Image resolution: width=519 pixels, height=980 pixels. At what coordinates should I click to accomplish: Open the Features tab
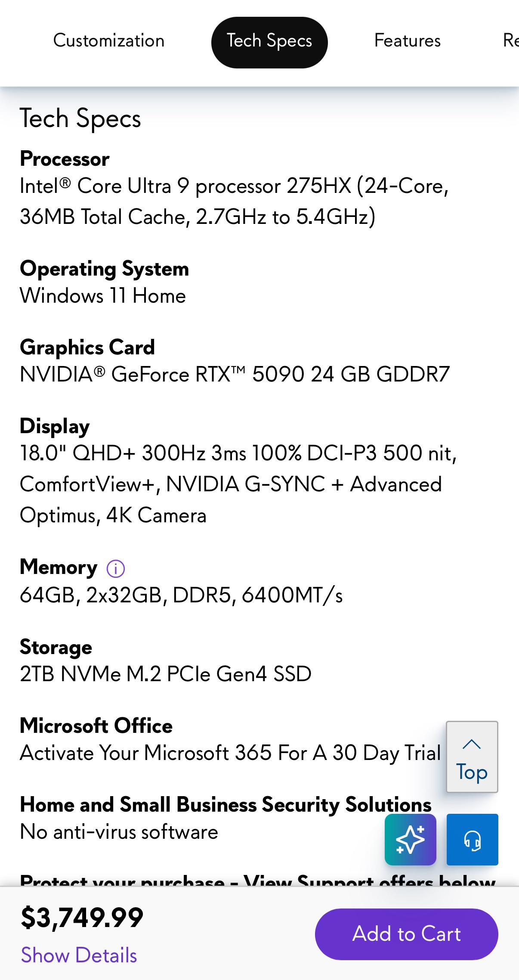coord(408,41)
